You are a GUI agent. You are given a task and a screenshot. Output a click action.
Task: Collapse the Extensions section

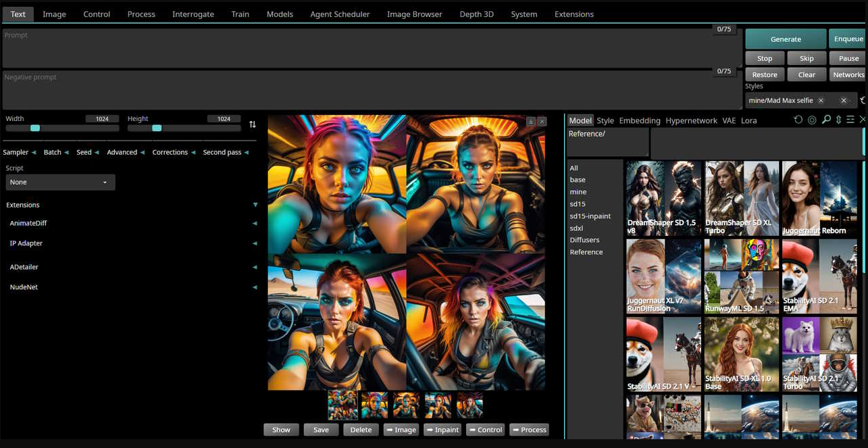click(255, 205)
